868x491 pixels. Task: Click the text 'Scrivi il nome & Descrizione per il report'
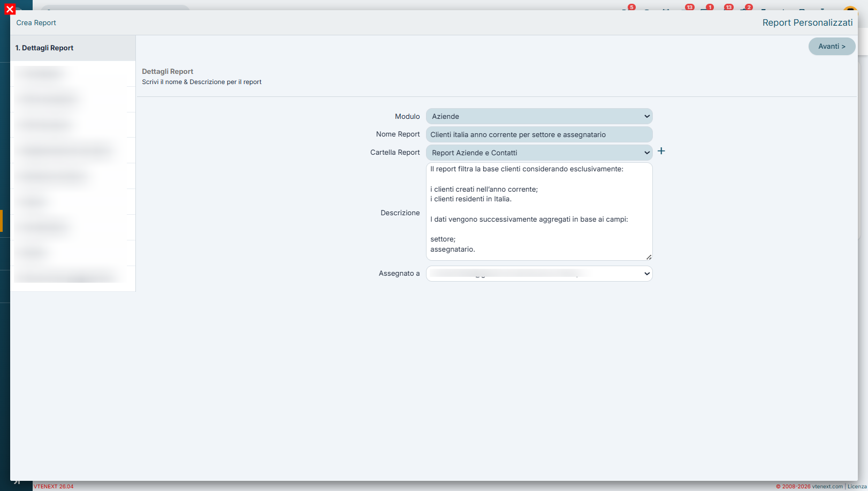coord(202,82)
